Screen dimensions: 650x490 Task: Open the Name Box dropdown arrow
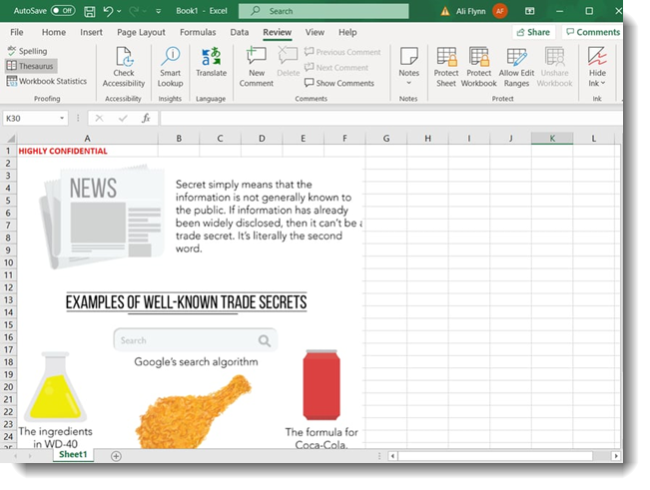click(63, 118)
